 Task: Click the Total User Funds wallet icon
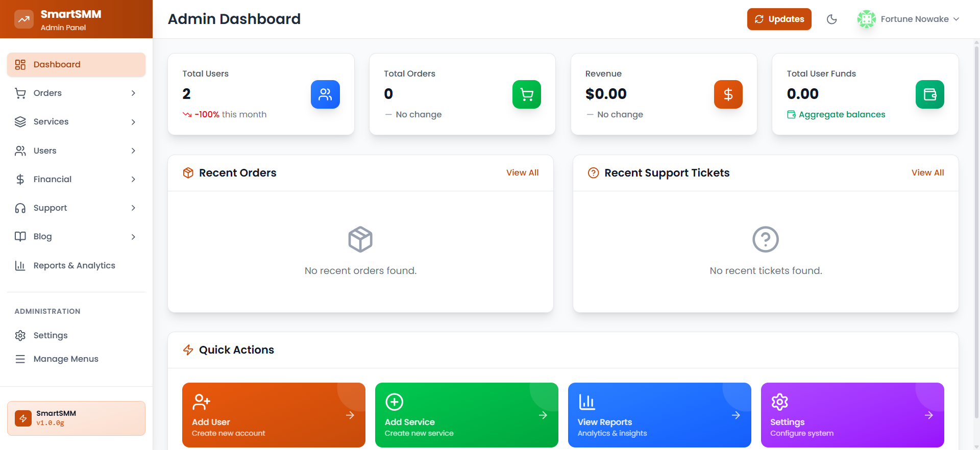coord(929,94)
